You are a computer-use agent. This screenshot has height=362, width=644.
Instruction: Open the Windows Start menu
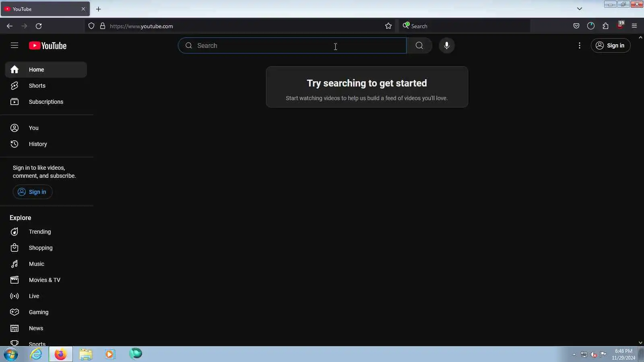[x=11, y=354]
